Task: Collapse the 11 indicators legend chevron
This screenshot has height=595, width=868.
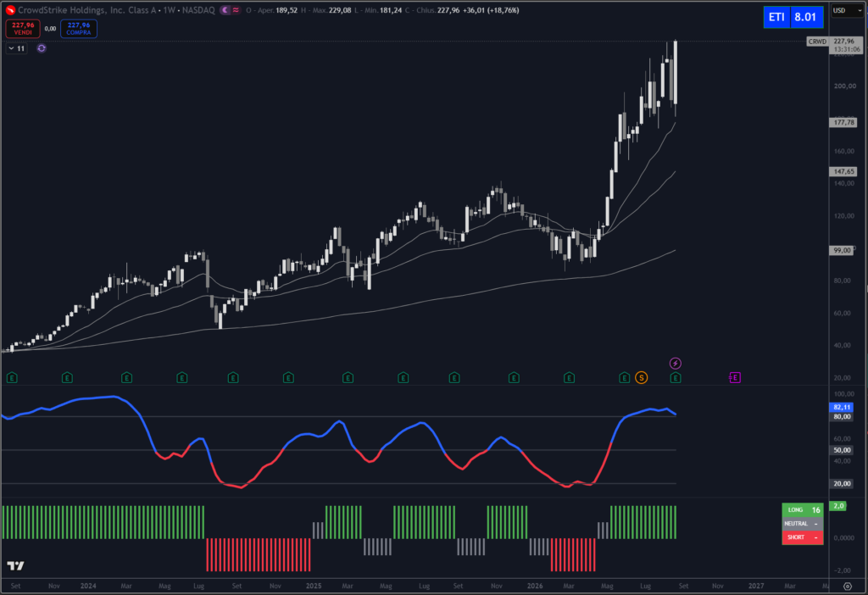Action: tap(11, 48)
